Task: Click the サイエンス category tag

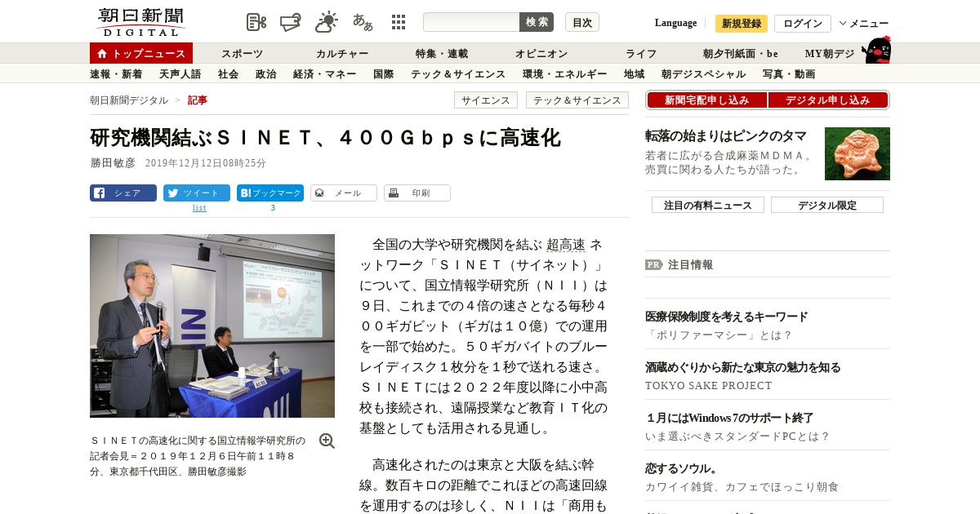Action: [x=486, y=100]
